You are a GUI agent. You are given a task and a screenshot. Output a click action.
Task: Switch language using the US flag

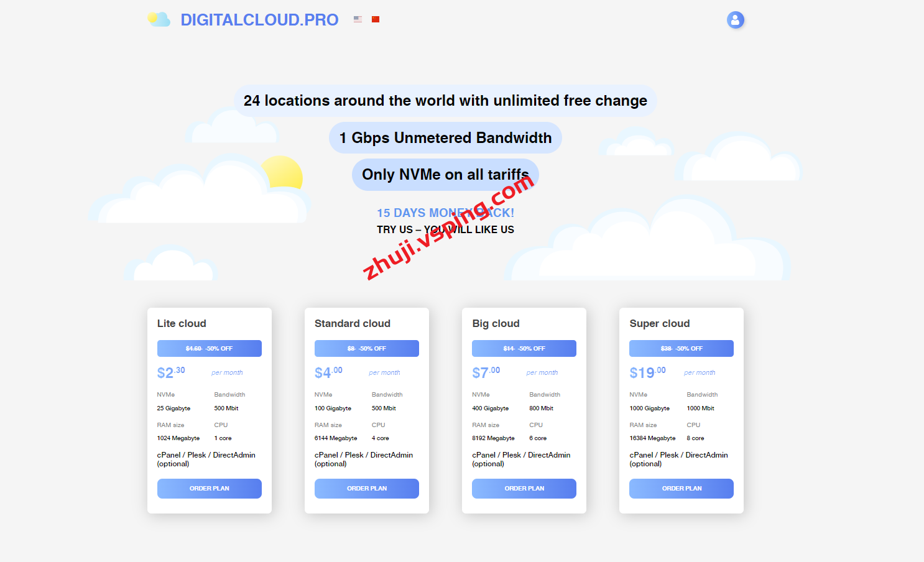pyautogui.click(x=358, y=19)
